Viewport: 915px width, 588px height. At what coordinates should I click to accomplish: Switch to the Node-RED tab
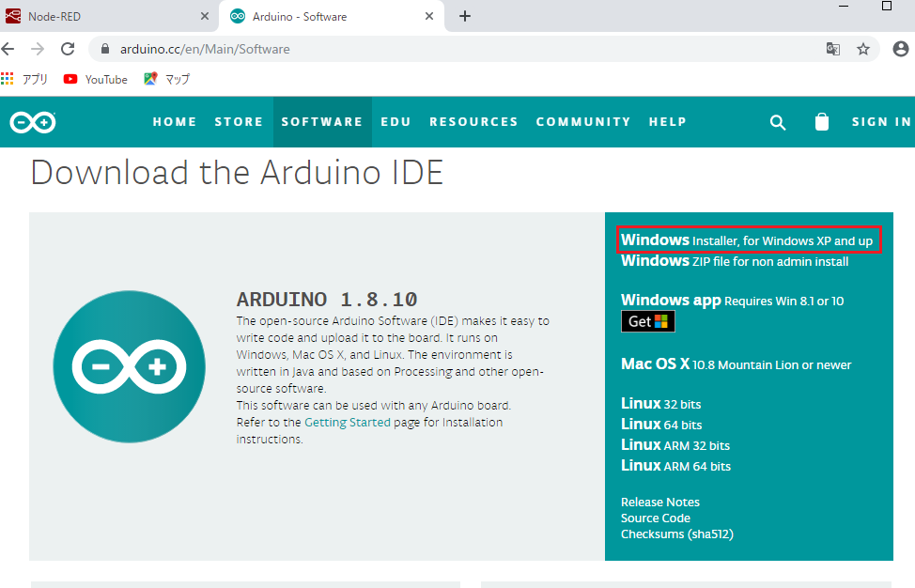(103, 16)
